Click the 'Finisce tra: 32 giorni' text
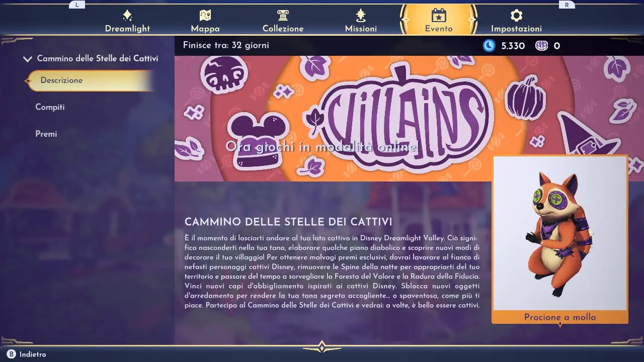 (x=226, y=45)
